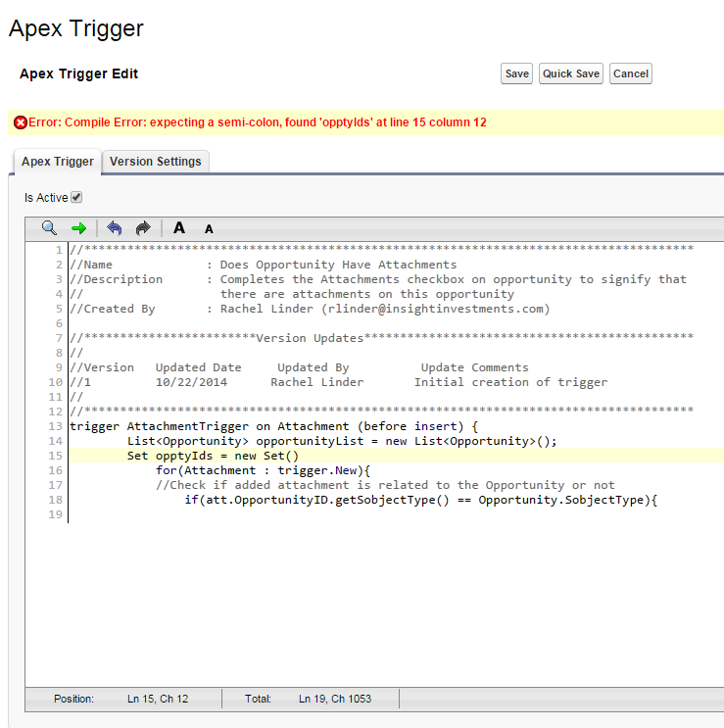This screenshot has width=724, height=728.
Task: Decrease editor font size with small A
Action: click(209, 229)
